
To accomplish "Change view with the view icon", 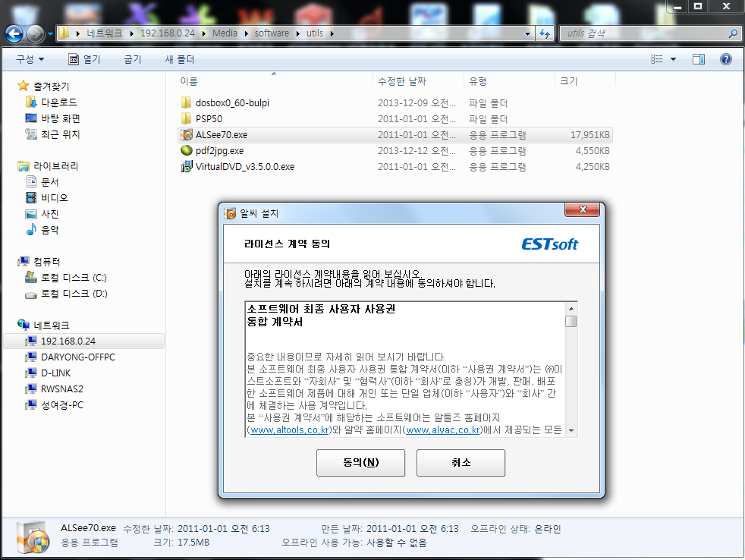I will (657, 59).
